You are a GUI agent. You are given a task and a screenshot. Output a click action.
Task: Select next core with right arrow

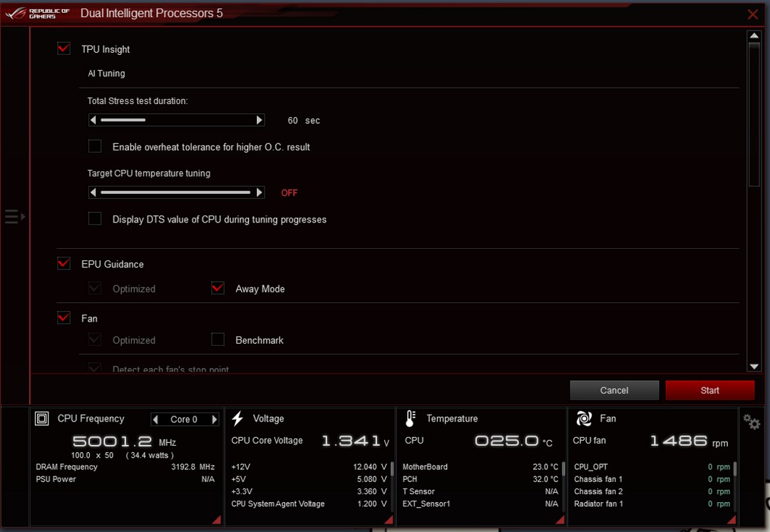tap(214, 419)
